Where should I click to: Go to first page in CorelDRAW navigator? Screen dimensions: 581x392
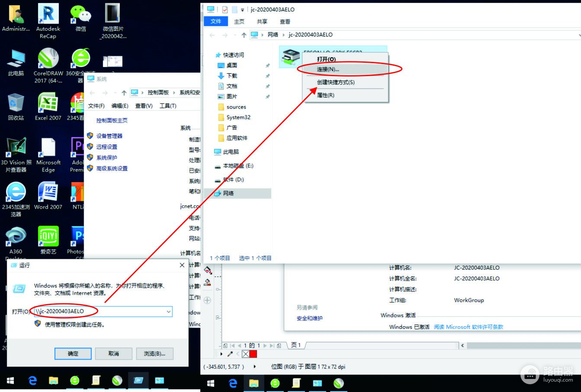click(232, 346)
